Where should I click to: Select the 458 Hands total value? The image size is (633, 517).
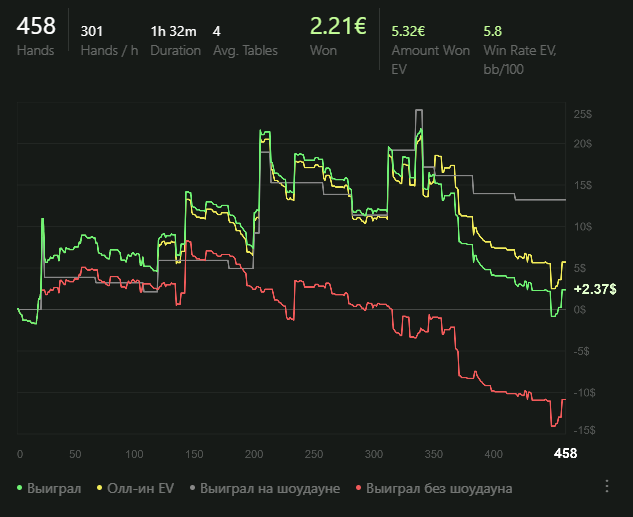coord(36,26)
